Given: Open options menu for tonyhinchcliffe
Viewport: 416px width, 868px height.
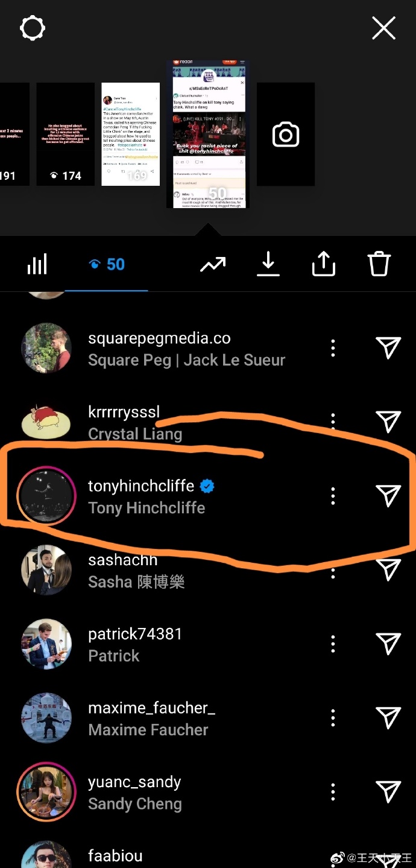Looking at the screenshot, I should tap(333, 496).
